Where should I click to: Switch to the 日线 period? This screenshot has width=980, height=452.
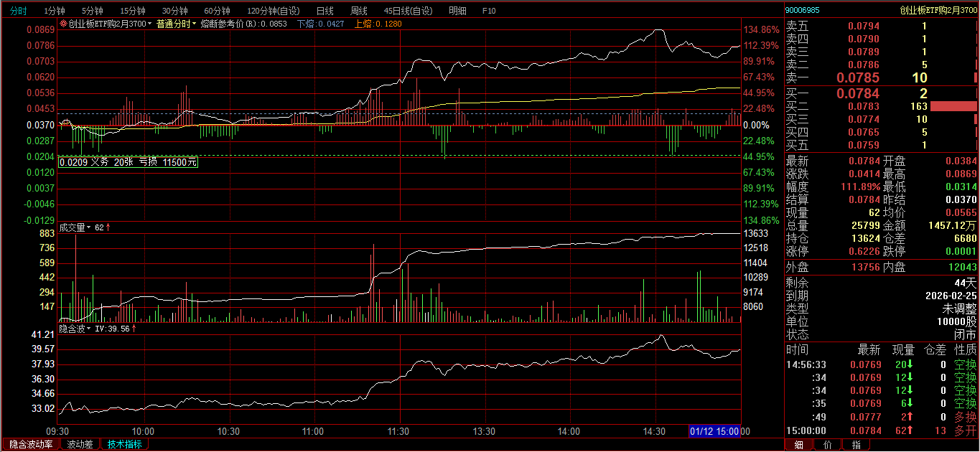pyautogui.click(x=325, y=11)
